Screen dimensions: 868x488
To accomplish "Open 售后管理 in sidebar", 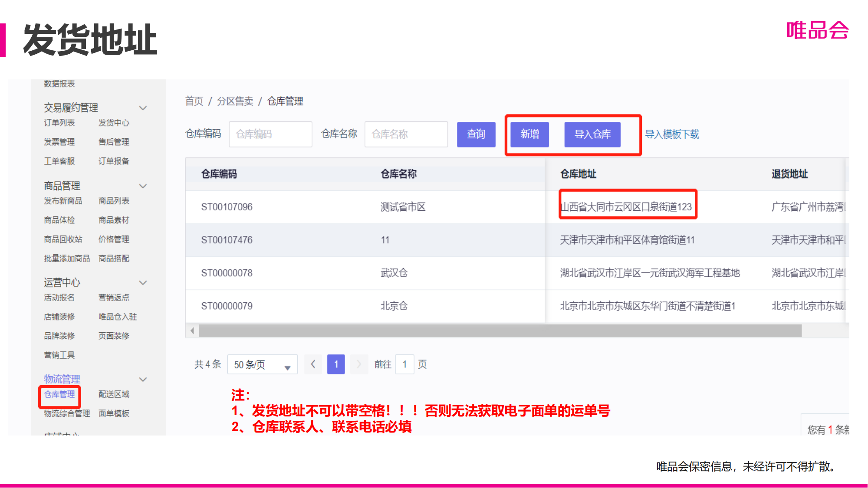I will [x=114, y=142].
